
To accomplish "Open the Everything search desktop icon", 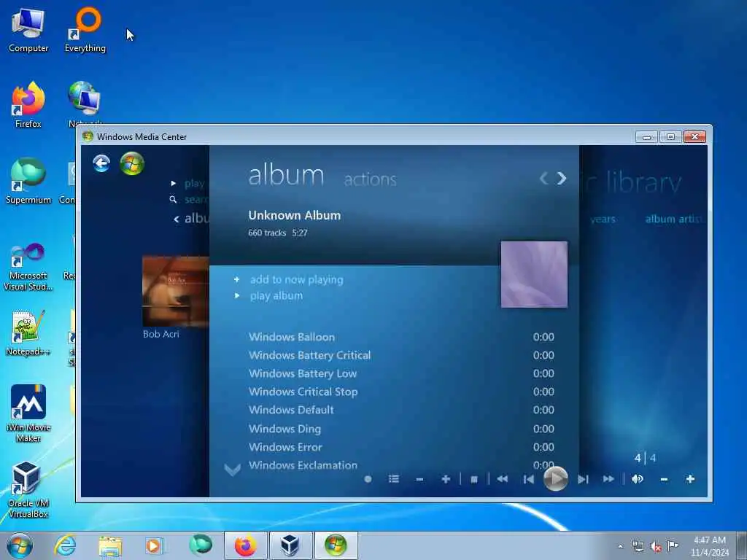I will 85,31.
